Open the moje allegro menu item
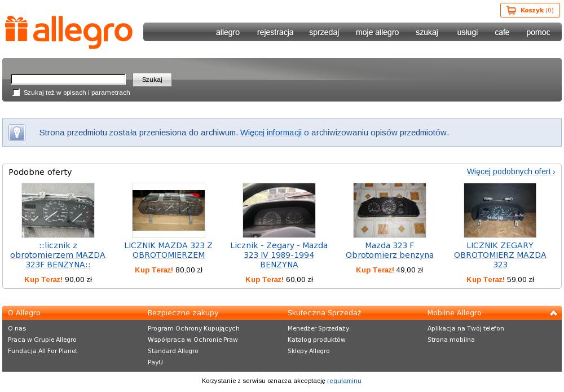Image resolution: width=564 pixels, height=392 pixels. pyautogui.click(x=377, y=32)
